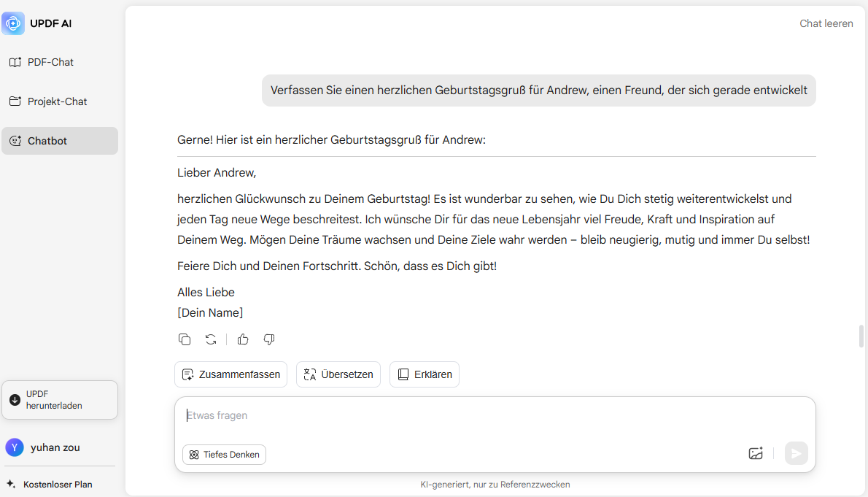The width and height of the screenshot is (868, 497).
Task: Dislike the response with thumbs down
Action: click(269, 339)
